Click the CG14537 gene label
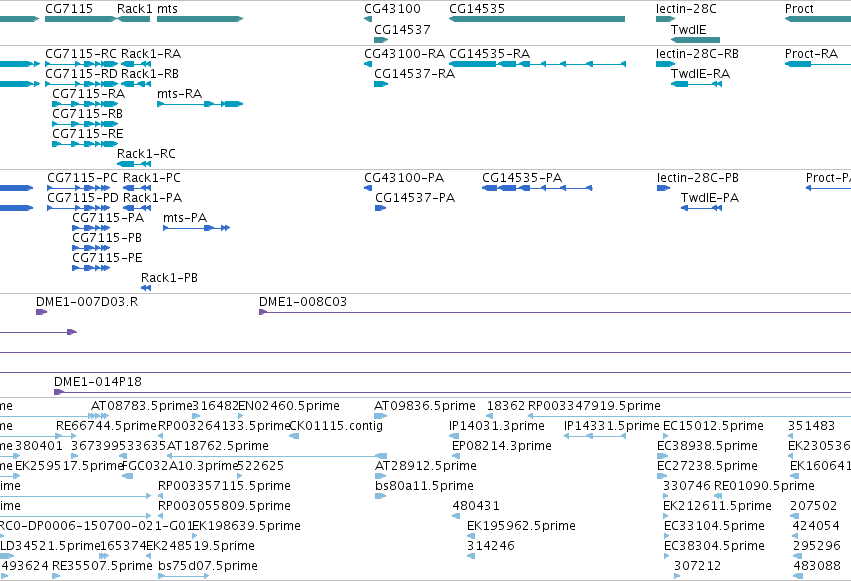851x581 pixels. 402,30
